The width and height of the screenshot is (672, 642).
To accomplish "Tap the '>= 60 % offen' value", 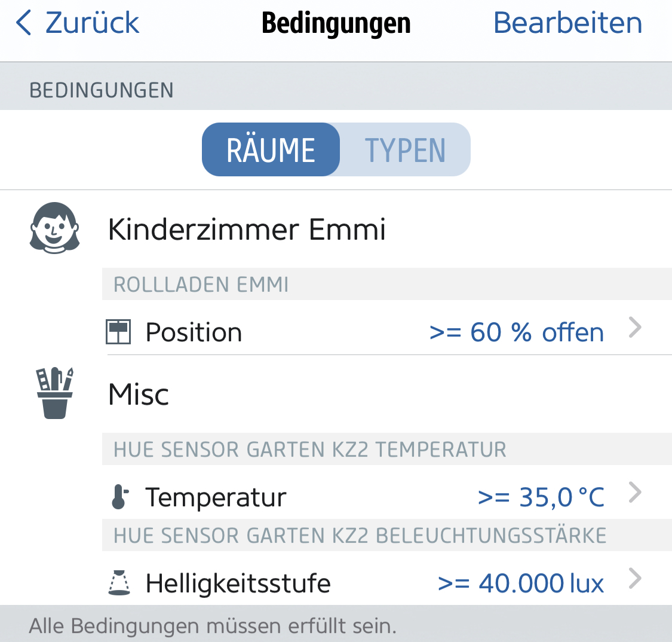I will point(517,332).
